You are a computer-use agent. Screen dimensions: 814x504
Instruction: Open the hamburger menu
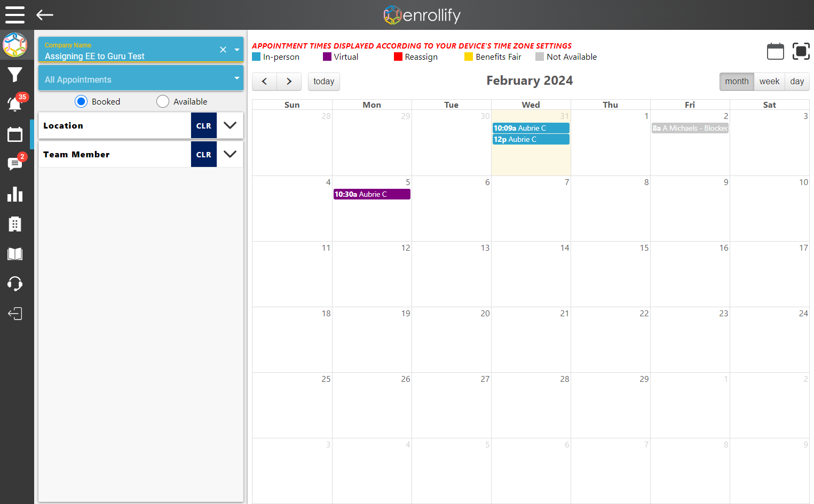(15, 15)
